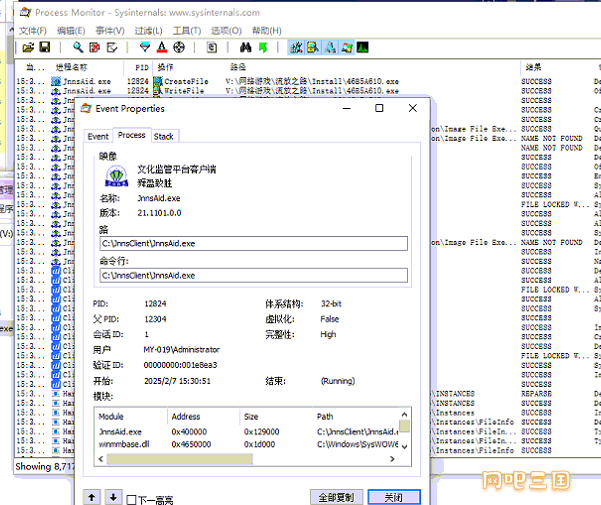Open the 帮助(H) menu

tap(267, 31)
